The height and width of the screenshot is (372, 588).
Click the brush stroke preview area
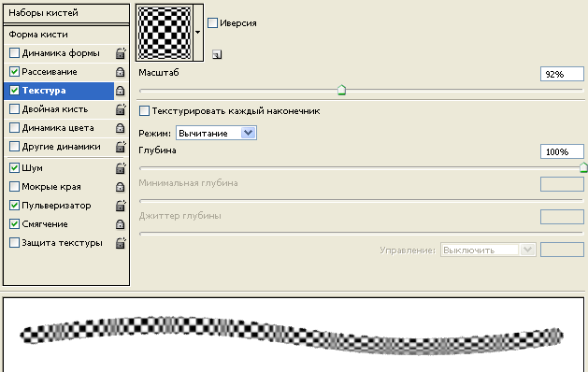click(x=294, y=335)
